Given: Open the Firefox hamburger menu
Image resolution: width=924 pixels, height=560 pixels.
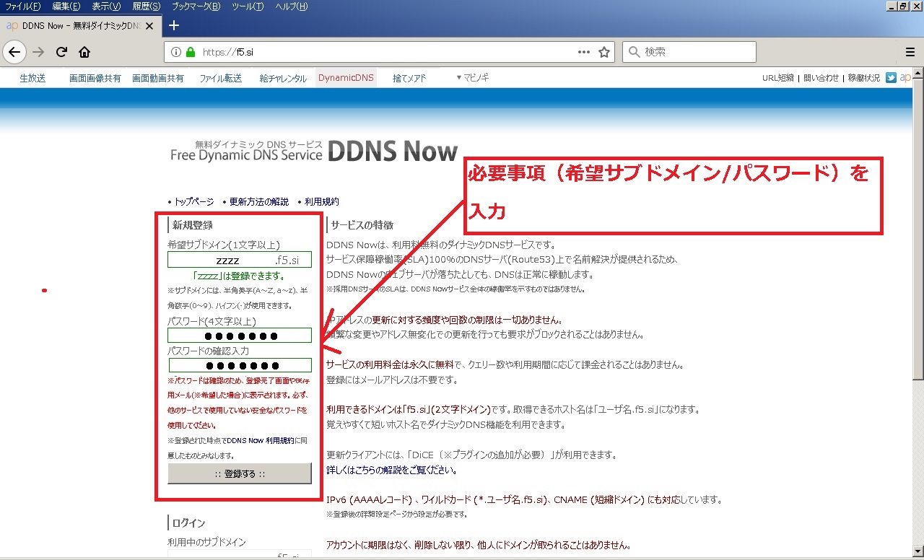Looking at the screenshot, I should (x=910, y=52).
